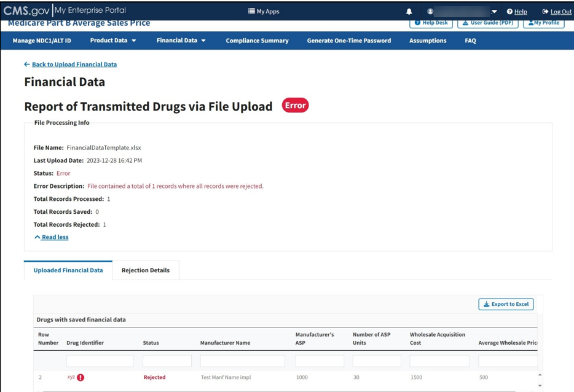
Task: Click the Help question mark icon
Action: [x=509, y=12]
